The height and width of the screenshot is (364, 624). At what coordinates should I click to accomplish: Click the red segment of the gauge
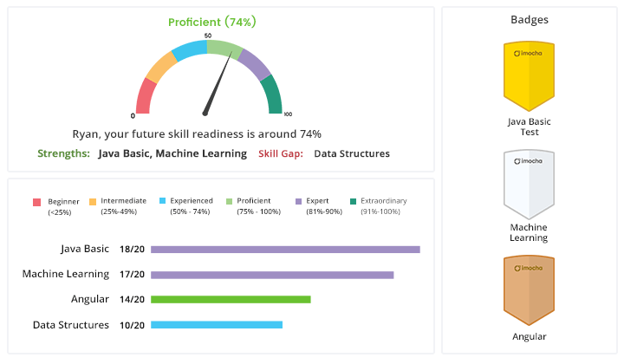tap(146, 94)
